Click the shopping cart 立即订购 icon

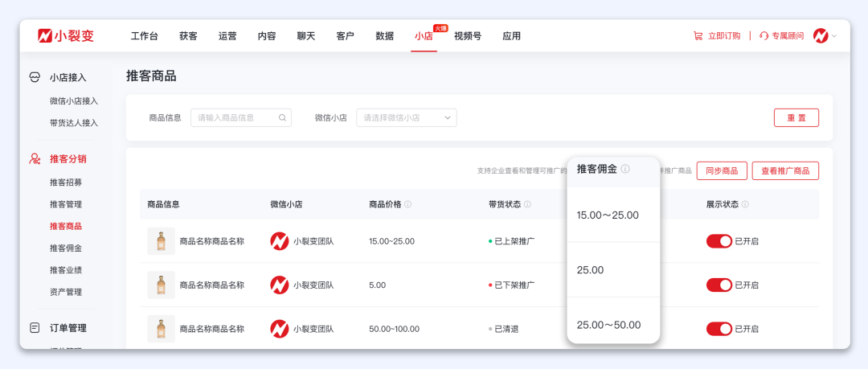coord(698,36)
